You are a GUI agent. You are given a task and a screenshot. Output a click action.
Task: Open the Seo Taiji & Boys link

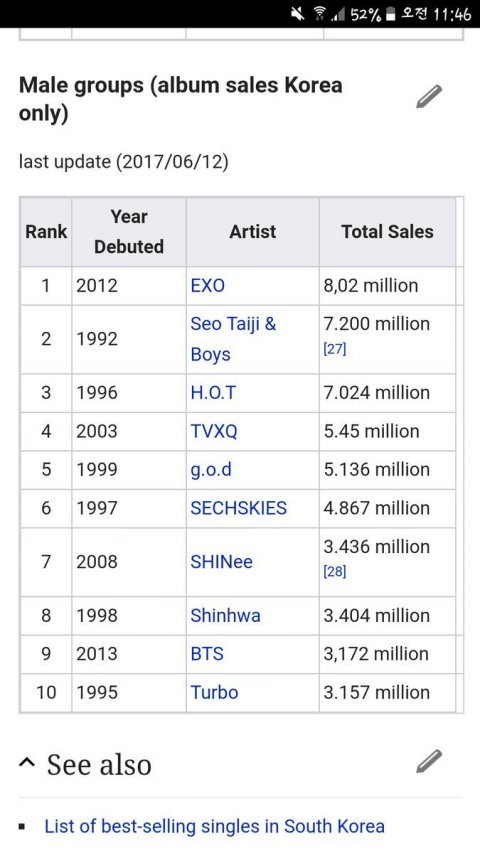tap(233, 339)
